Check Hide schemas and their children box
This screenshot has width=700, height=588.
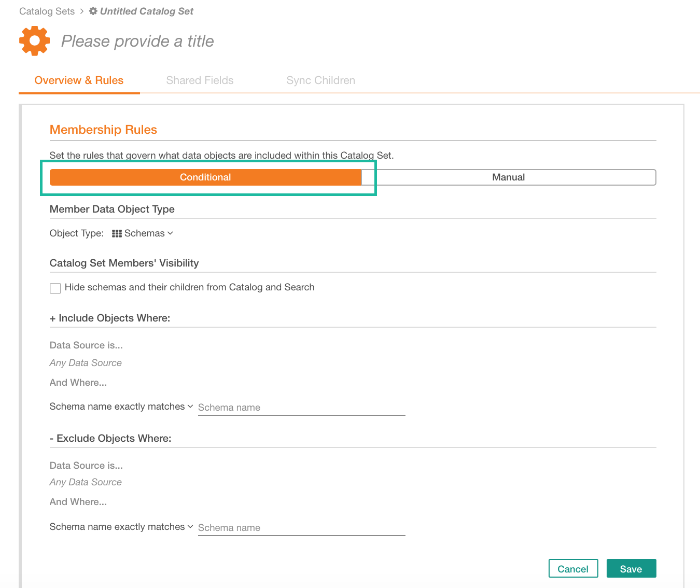pos(55,288)
